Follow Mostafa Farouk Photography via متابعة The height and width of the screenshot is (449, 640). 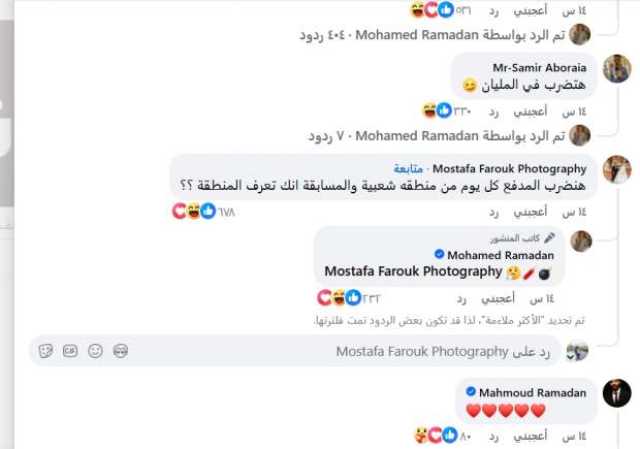pyautogui.click(x=408, y=169)
